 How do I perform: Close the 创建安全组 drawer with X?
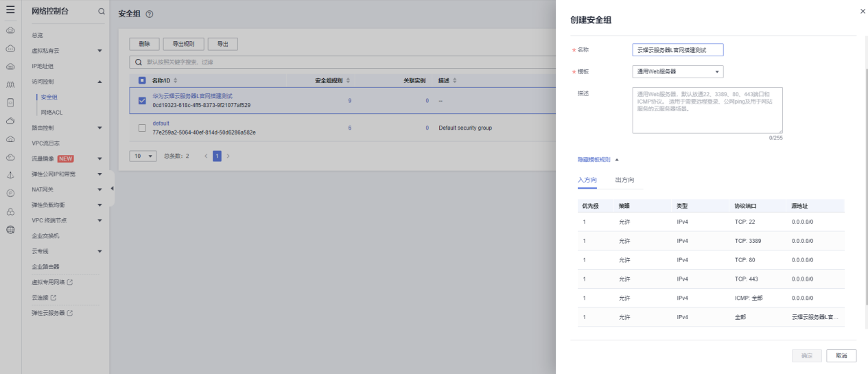[863, 11]
